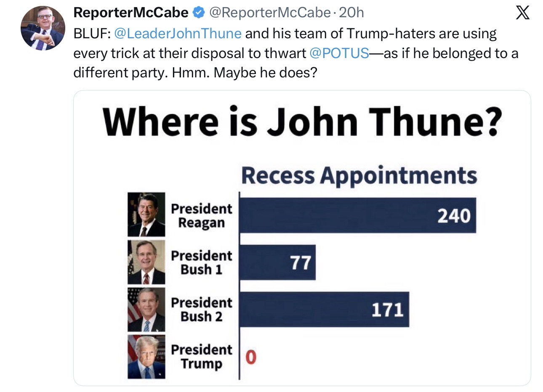Click the Bush 1 bar showing 77

click(278, 262)
